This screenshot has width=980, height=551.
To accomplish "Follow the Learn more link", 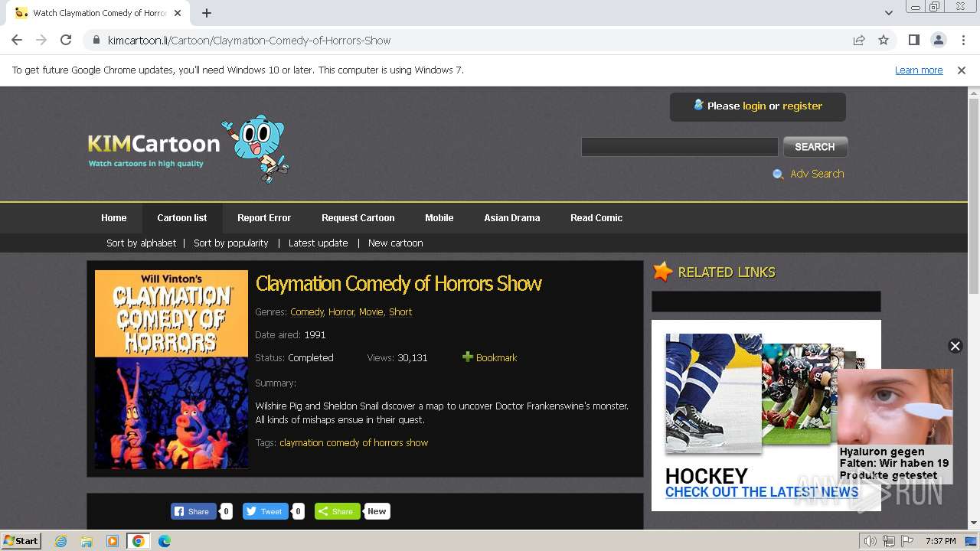I will [919, 70].
